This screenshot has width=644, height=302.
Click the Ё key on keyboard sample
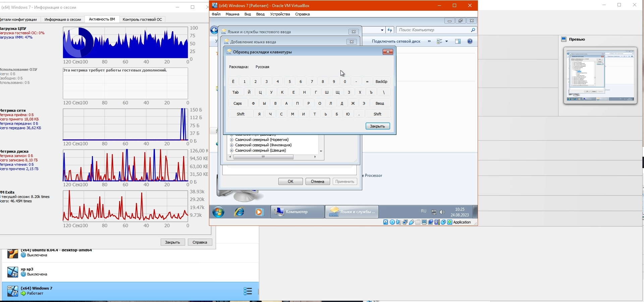233,82
